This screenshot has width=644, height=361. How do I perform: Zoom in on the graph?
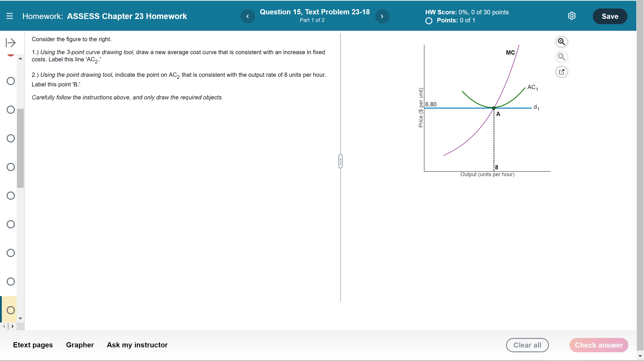point(561,42)
